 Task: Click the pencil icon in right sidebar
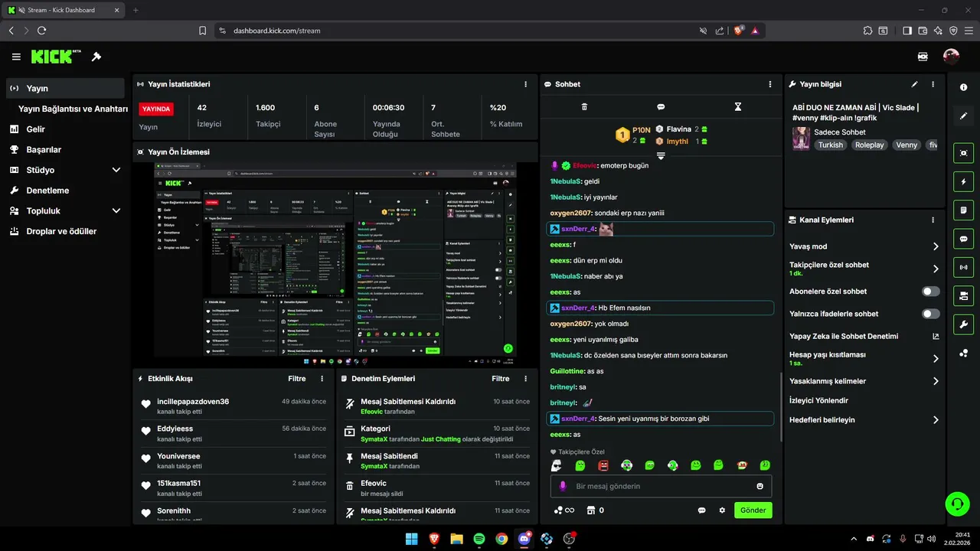[x=963, y=116]
